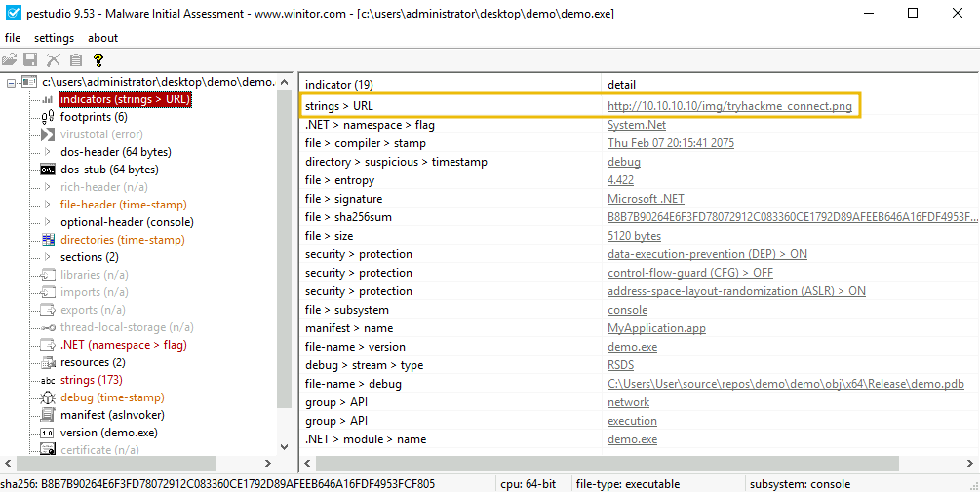Click the demo.pdb debug path link
The height and width of the screenshot is (492, 980).
pos(786,384)
